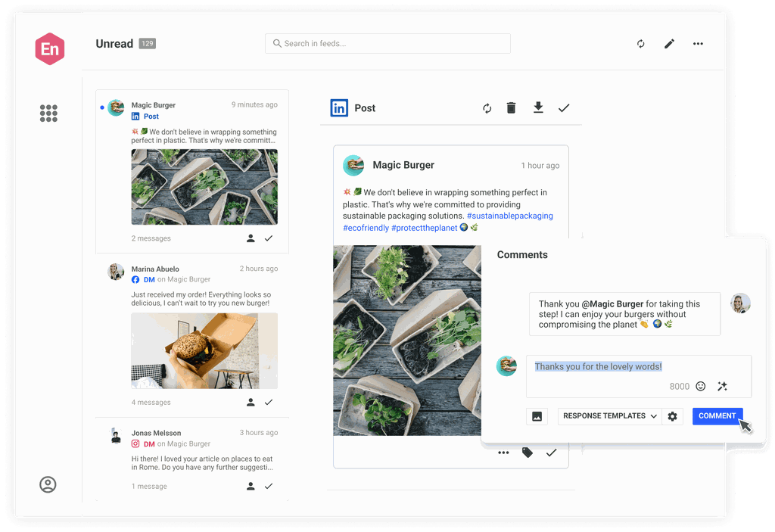Viewport: 775px width, 532px height.
Task: Expand the Response Templates dropdown
Action: 610,416
